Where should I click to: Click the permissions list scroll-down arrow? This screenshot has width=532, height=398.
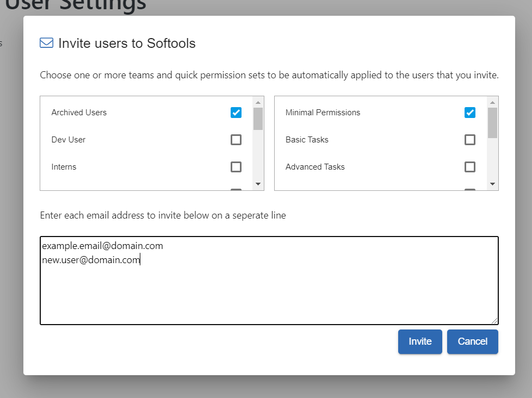click(492, 184)
